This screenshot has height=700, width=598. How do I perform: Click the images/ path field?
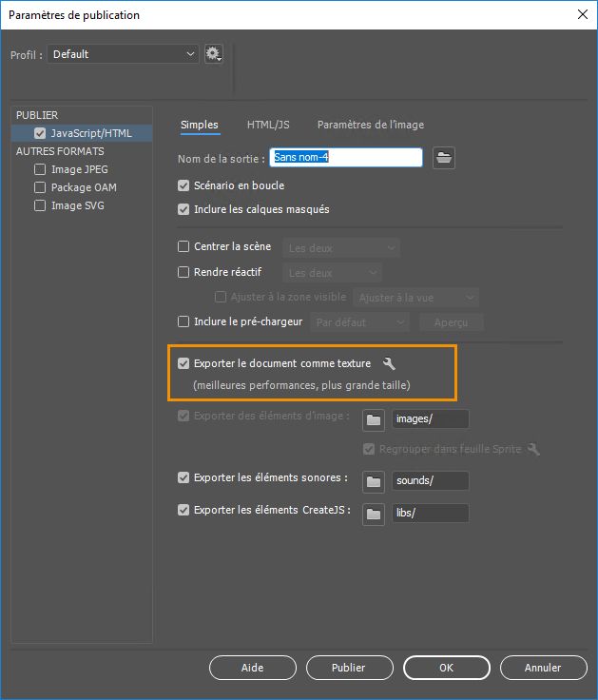pyautogui.click(x=431, y=419)
